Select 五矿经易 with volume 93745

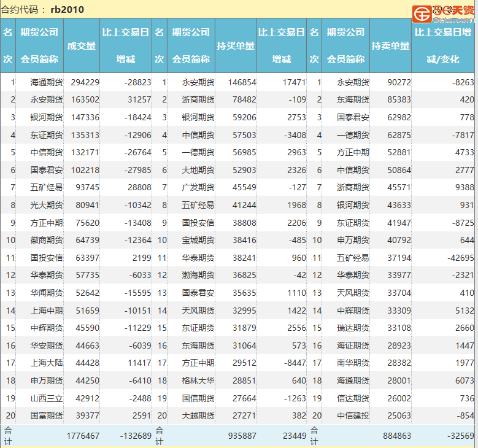47,188
